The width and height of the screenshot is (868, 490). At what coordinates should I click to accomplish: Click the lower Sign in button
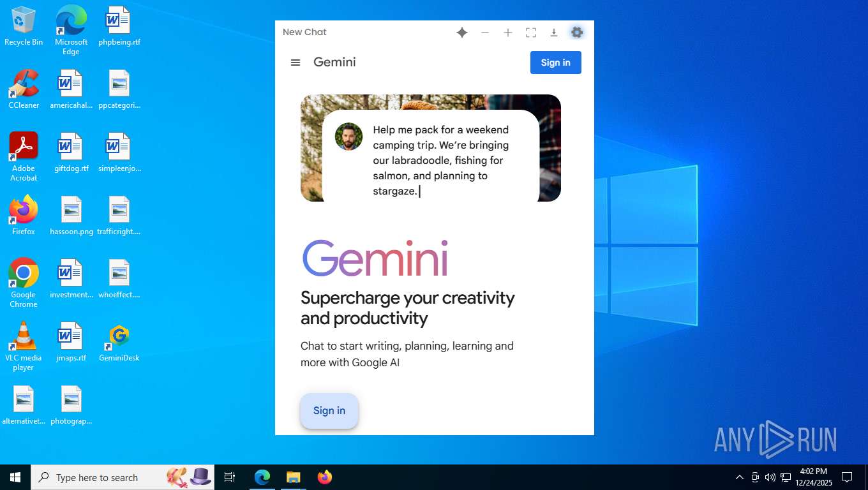click(x=329, y=411)
